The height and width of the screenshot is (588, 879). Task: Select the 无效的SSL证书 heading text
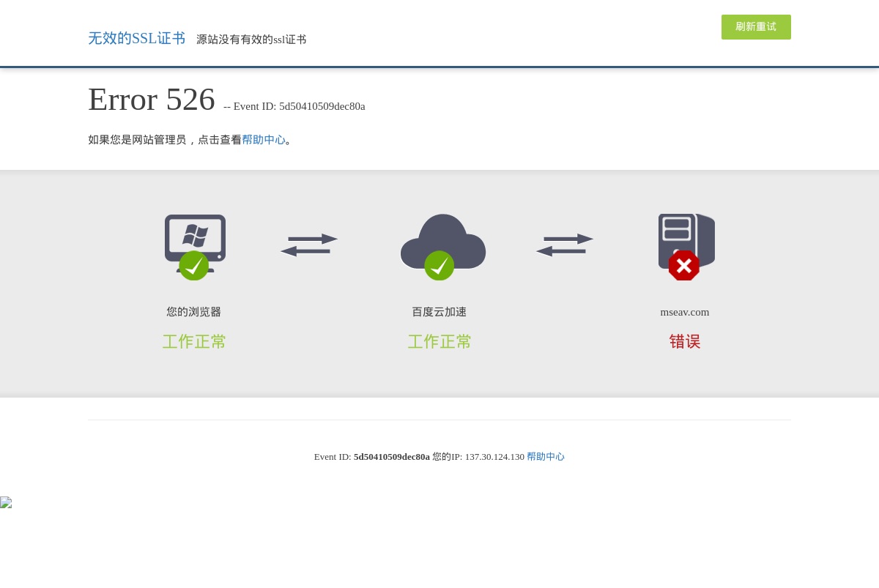click(x=137, y=38)
